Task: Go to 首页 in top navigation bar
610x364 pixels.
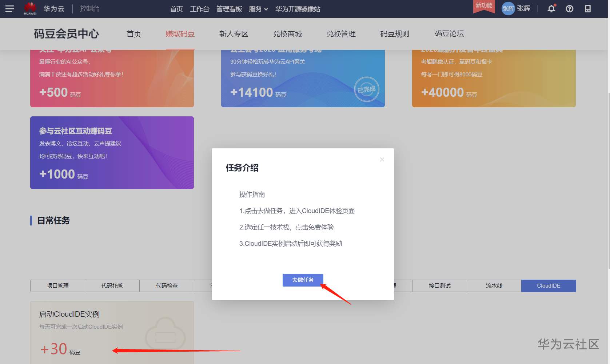Action: point(176,9)
